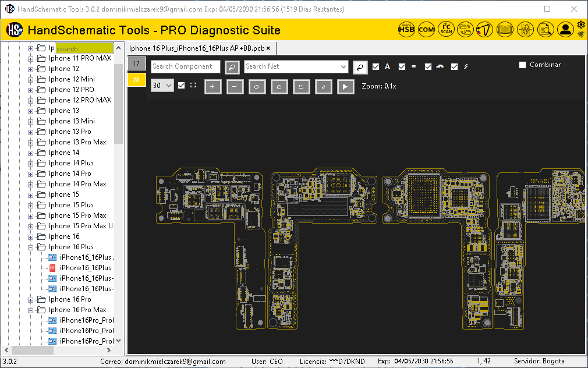Image resolution: width=588 pixels, height=368 pixels.
Task: Click the Search Component input field
Action: 186,67
